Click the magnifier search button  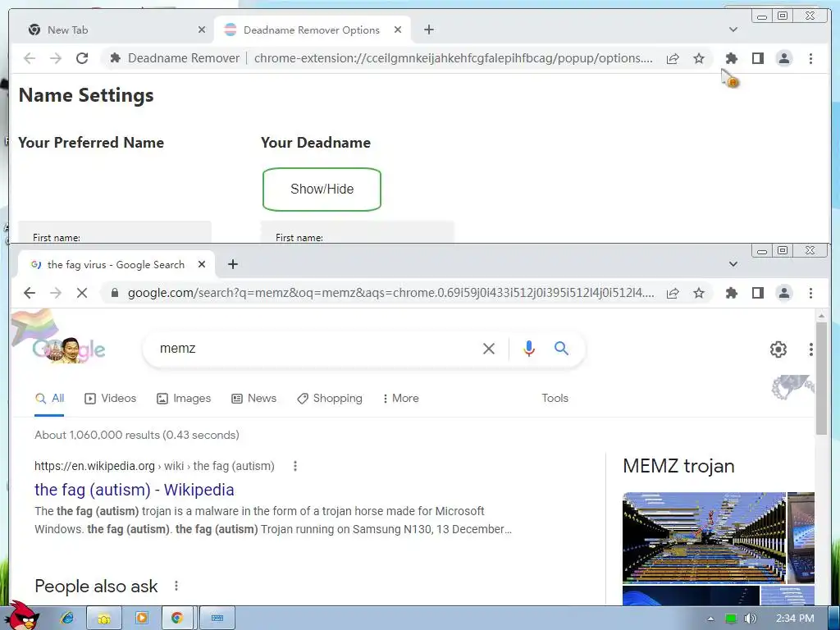[561, 349]
